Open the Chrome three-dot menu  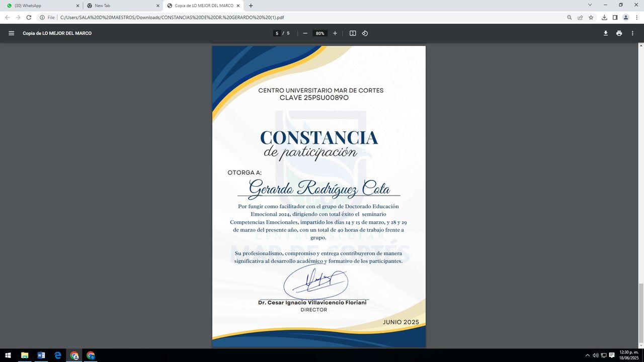[x=636, y=17]
